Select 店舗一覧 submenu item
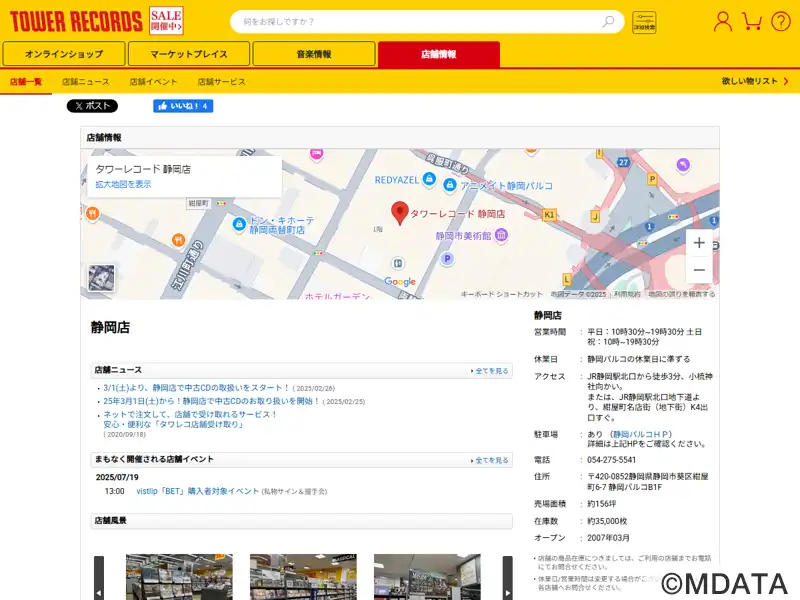The image size is (800, 600). click(26, 82)
